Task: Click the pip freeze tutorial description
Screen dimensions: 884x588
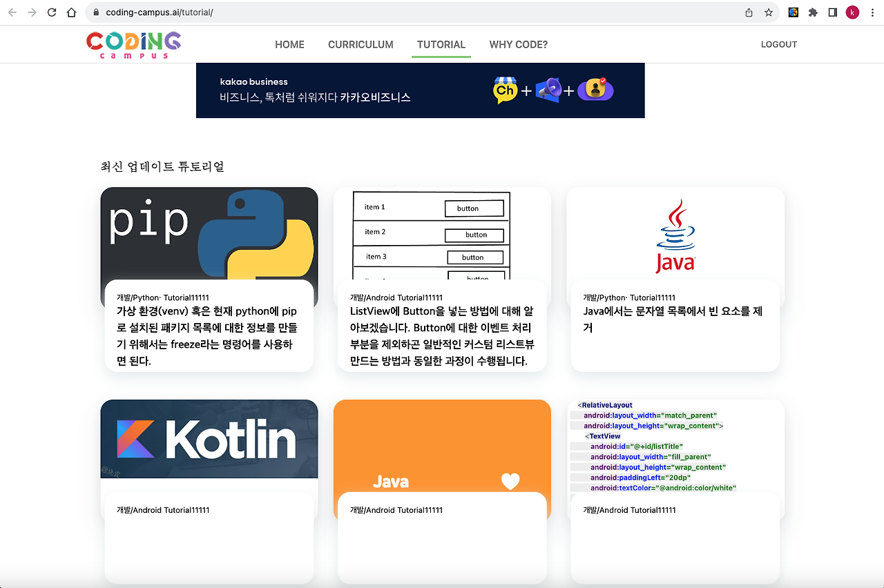Action: click(x=206, y=336)
